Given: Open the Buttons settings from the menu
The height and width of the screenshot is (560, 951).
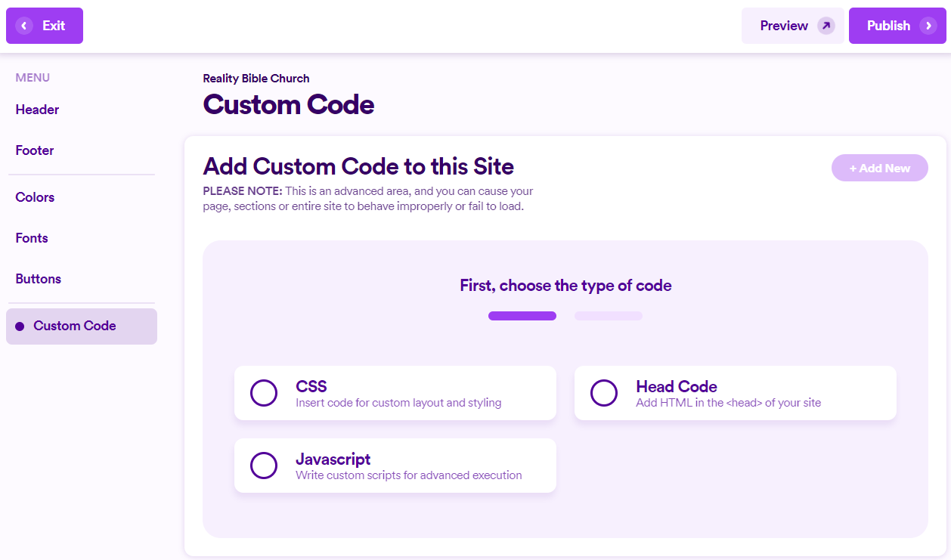Looking at the screenshot, I should tap(38, 279).
